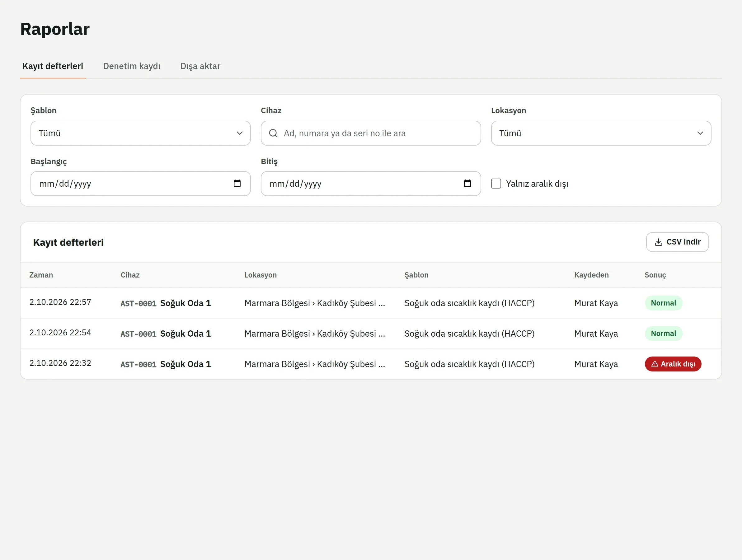Switch to the Kayıt defterleri tab
Viewport: 742px width, 560px height.
[53, 66]
